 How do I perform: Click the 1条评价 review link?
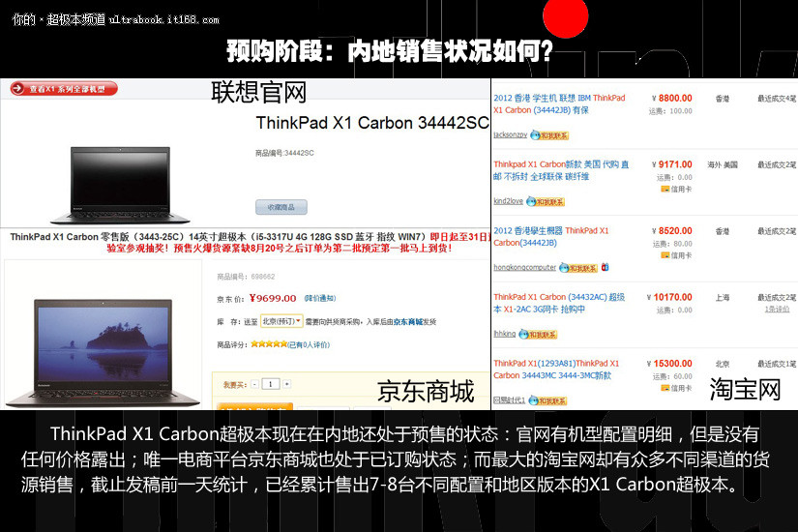click(x=776, y=310)
